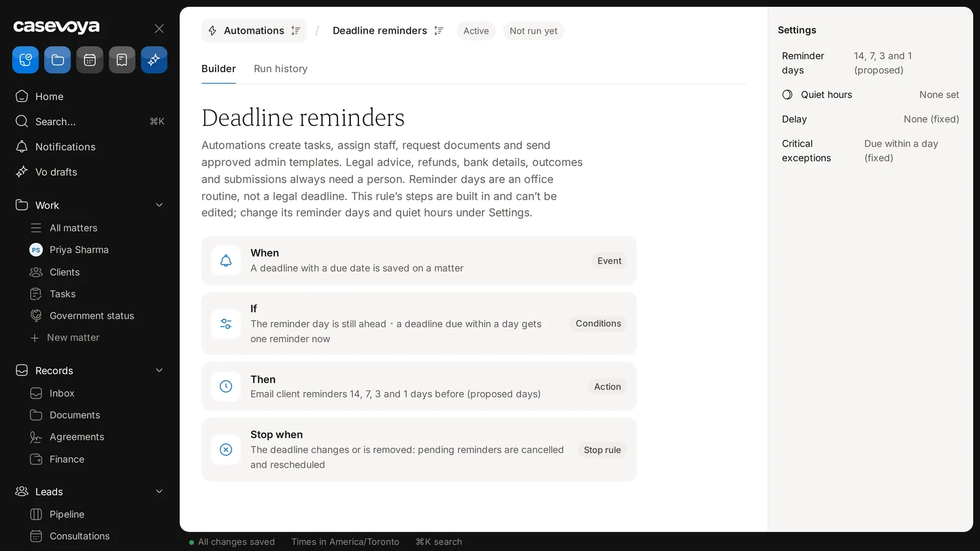Open the shield tasks icon in top toolbar
Image resolution: width=980 pixels, height=551 pixels.
click(x=25, y=60)
